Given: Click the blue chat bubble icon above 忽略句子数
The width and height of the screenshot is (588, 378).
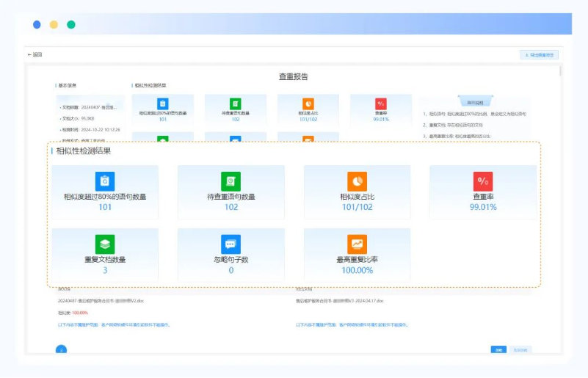Looking at the screenshot, I should pos(231,244).
